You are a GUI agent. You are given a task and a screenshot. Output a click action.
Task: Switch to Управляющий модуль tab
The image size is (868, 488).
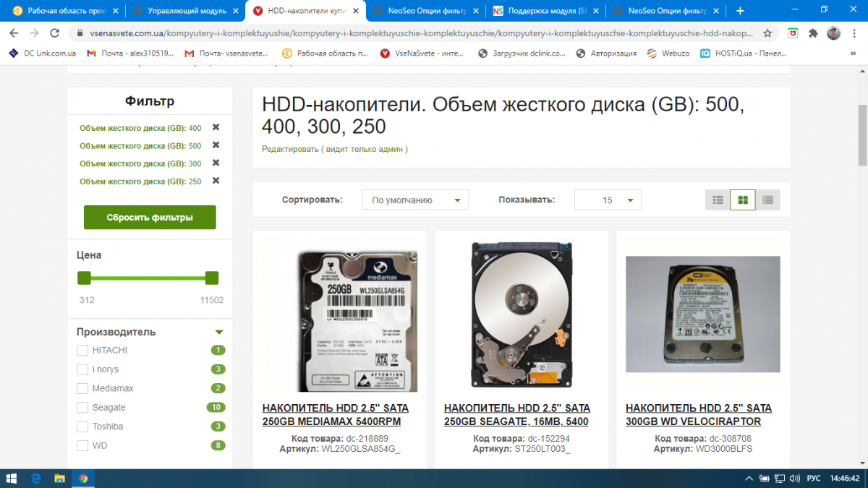[x=185, y=11]
